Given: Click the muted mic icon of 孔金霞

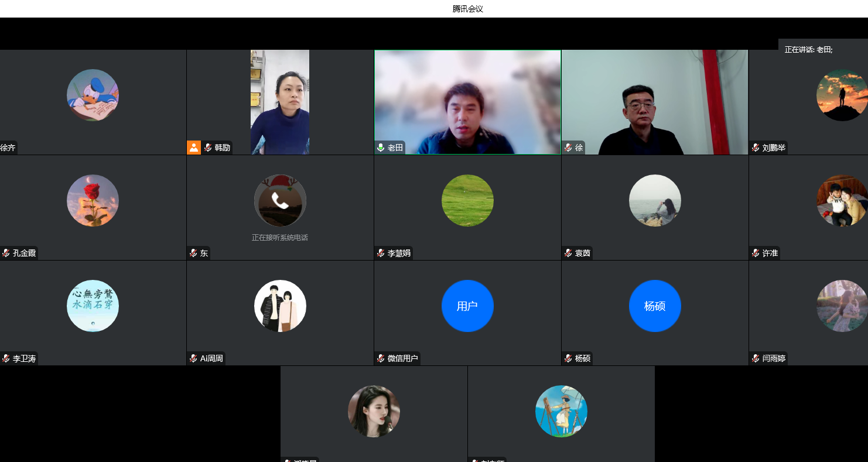Looking at the screenshot, I should tap(6, 253).
